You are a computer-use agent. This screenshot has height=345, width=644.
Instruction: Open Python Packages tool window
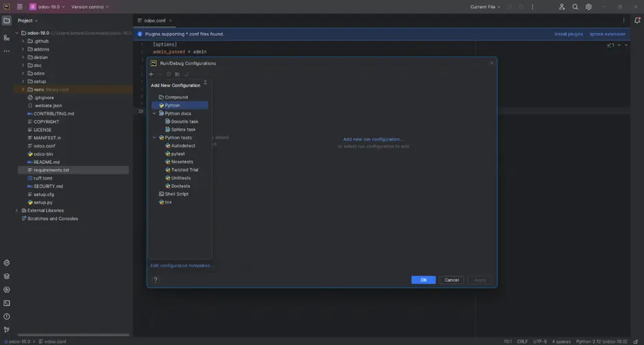pos(7,263)
